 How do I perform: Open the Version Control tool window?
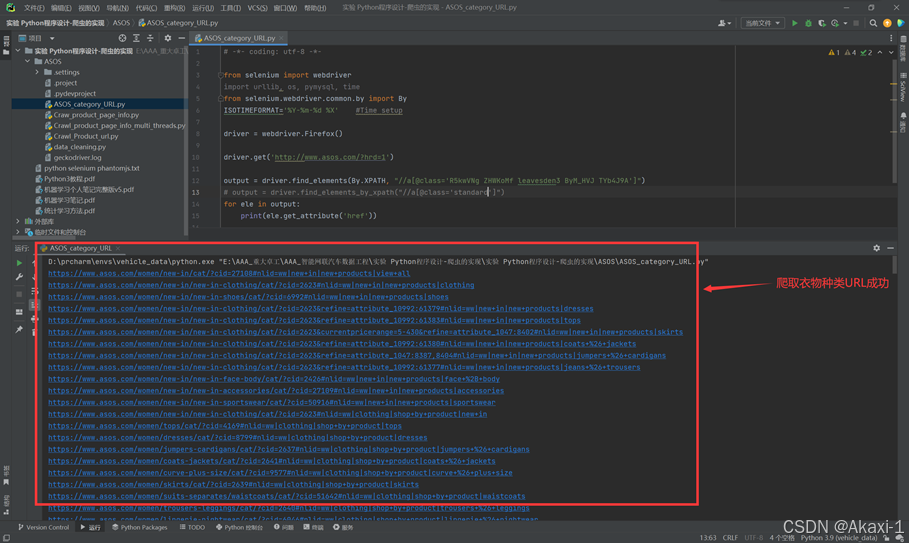point(43,527)
